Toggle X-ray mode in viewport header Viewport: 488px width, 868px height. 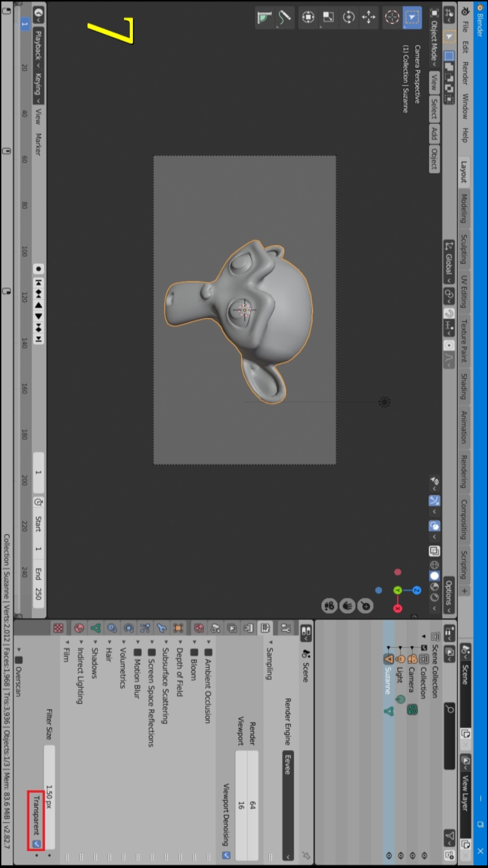click(434, 551)
